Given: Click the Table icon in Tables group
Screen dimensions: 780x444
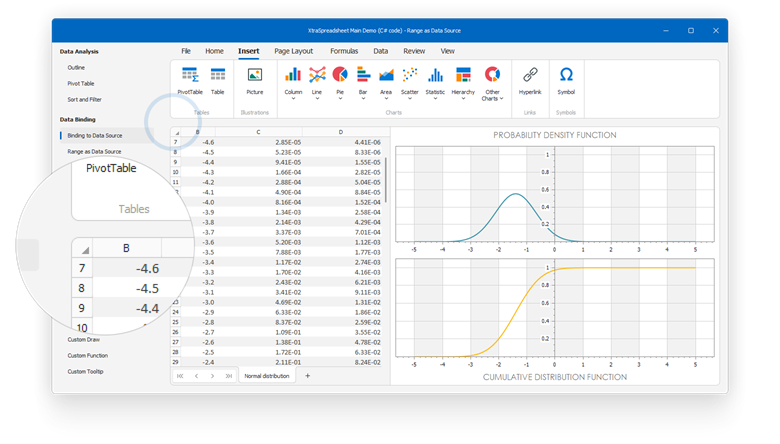Looking at the screenshot, I should tap(218, 81).
